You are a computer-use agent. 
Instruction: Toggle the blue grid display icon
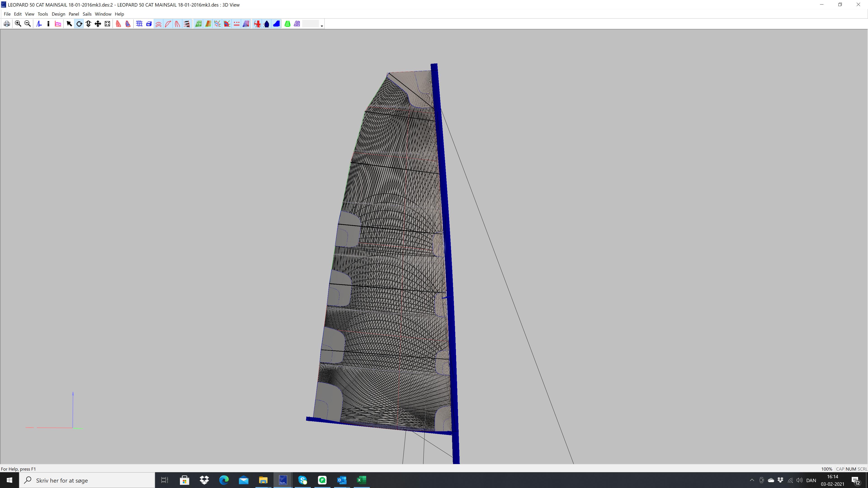tap(139, 23)
